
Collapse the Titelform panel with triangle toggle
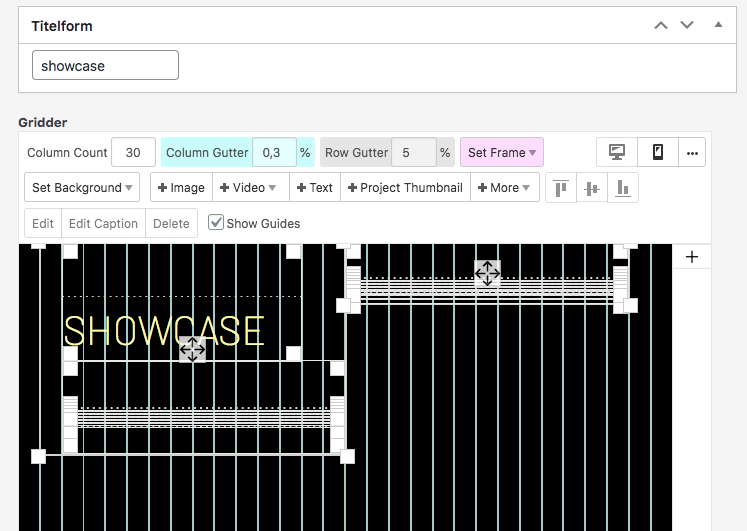(718, 24)
